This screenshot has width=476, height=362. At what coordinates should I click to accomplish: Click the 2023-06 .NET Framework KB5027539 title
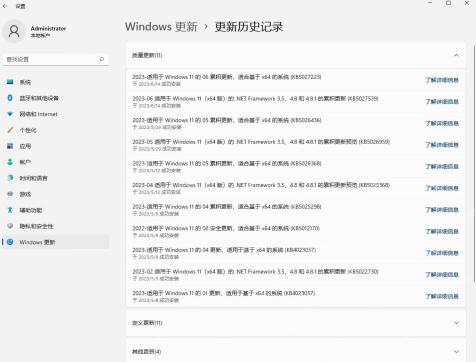pyautogui.click(x=255, y=99)
